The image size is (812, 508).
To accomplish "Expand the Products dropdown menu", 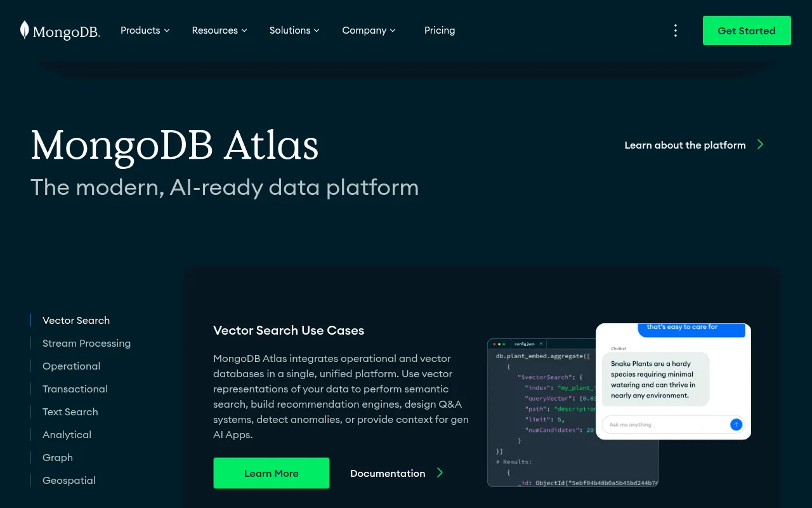I will [x=145, y=30].
